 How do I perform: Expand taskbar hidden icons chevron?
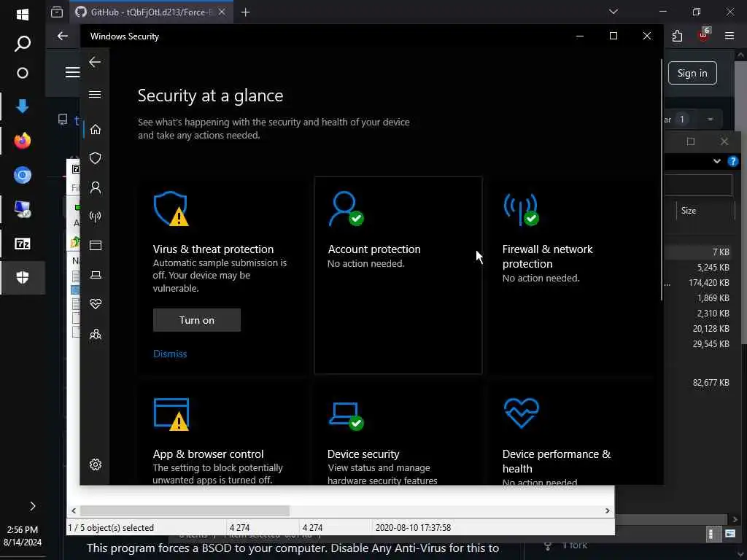click(32, 506)
